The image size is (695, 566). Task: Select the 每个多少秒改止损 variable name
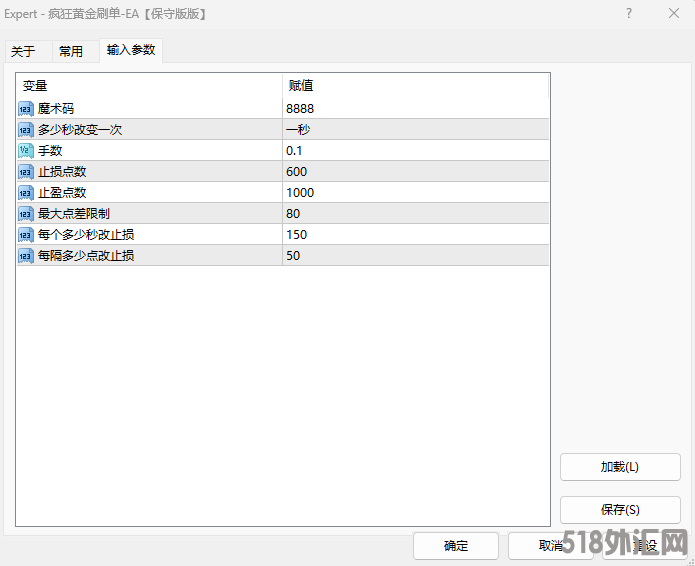tap(86, 234)
